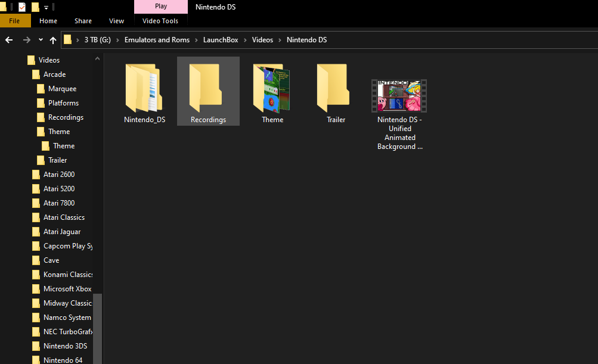This screenshot has height=364, width=598.
Task: Switch to the View ribbon tab
Action: pyautogui.click(x=116, y=21)
